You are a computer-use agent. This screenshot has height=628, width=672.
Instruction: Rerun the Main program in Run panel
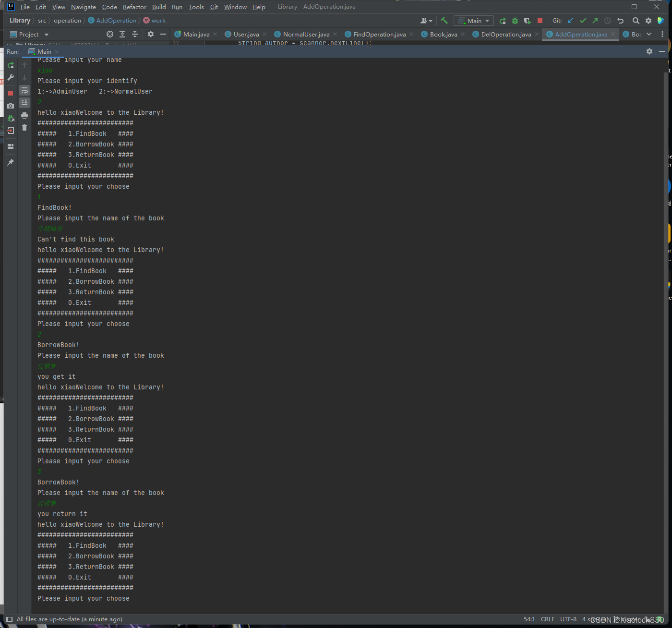(x=11, y=65)
